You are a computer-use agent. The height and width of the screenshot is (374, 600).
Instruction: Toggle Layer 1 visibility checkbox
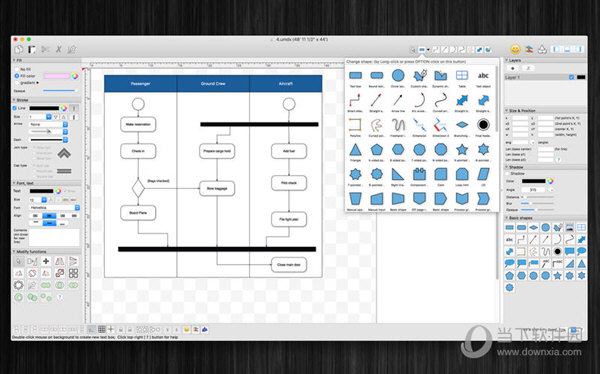tap(572, 77)
